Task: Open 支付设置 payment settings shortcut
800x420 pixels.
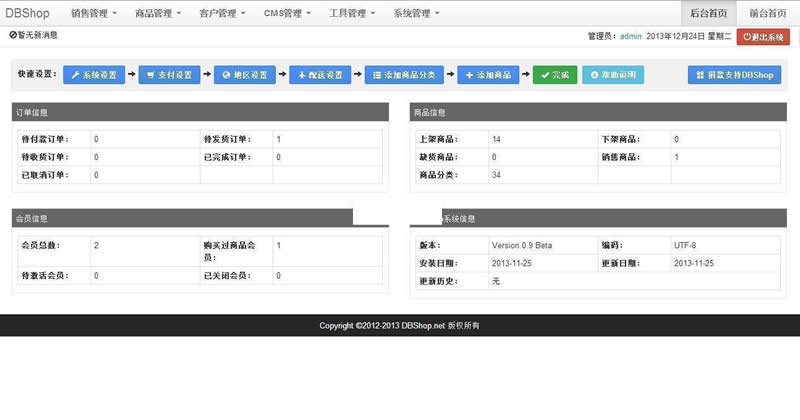Action: pos(169,75)
